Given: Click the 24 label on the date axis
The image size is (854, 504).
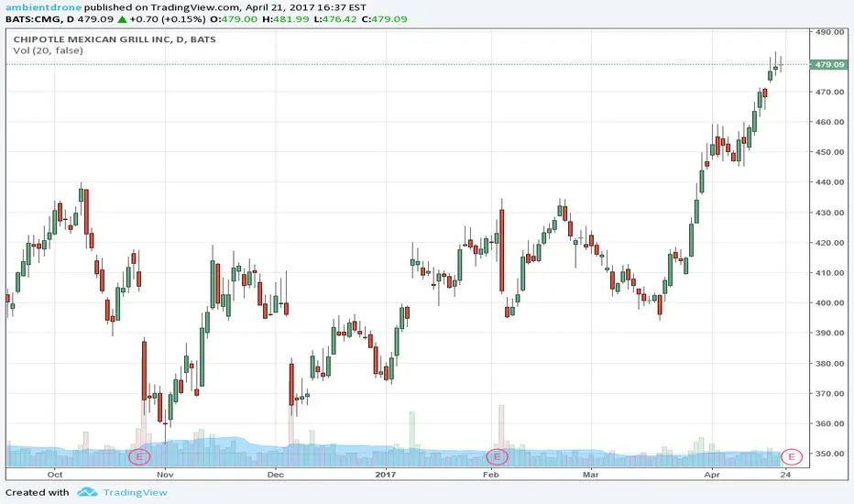Looking at the screenshot, I should pyautogui.click(x=785, y=475).
